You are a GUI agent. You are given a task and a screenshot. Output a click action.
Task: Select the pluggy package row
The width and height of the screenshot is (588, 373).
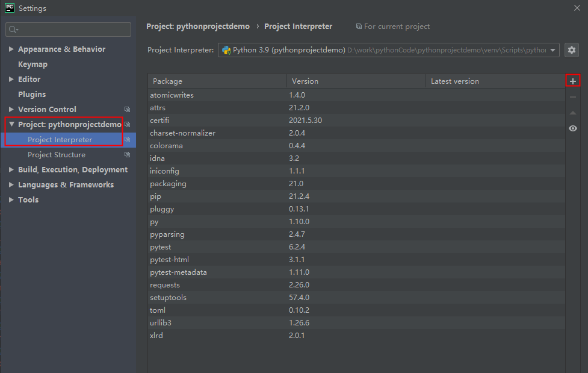click(356, 209)
